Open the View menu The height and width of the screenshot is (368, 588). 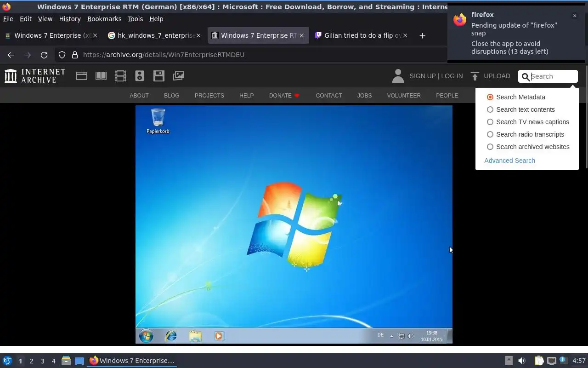click(45, 19)
